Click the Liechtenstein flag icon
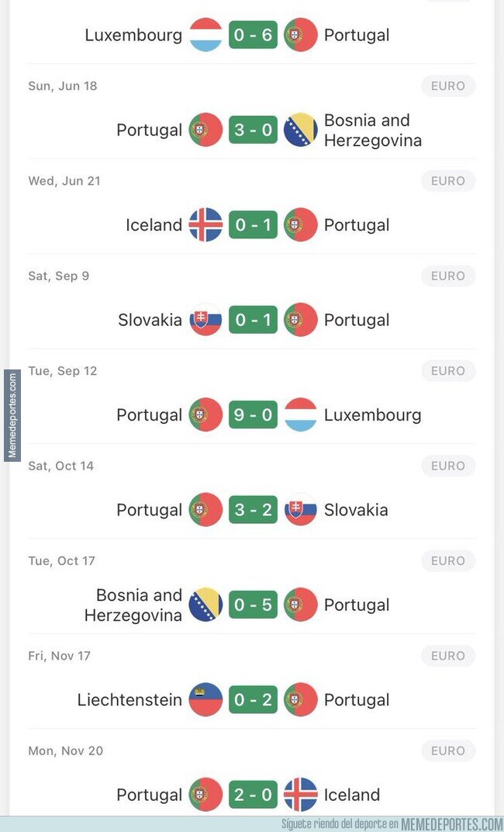The image size is (504, 832). (205, 700)
